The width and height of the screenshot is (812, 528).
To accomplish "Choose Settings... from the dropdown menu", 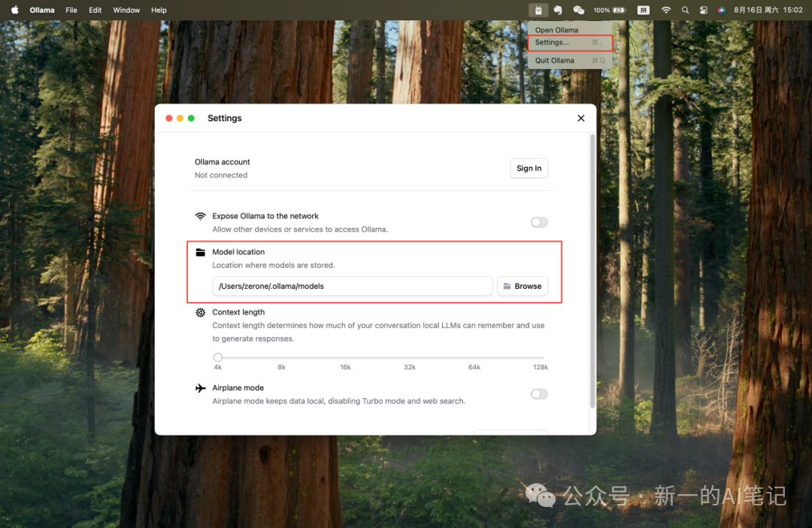I will [570, 42].
